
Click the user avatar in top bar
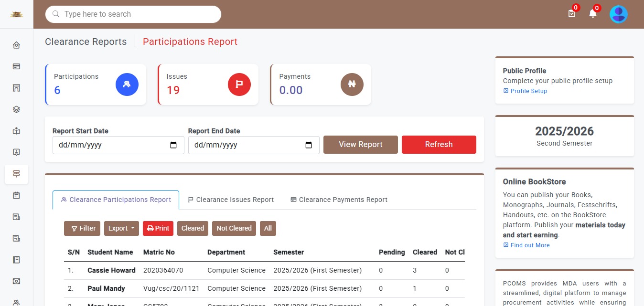point(618,14)
